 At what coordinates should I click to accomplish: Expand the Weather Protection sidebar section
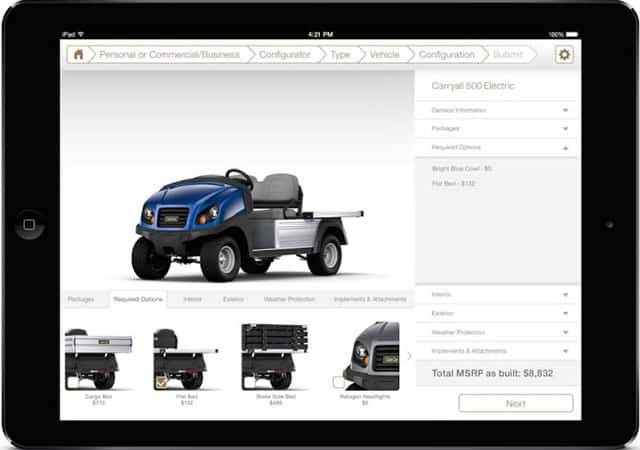point(496,332)
